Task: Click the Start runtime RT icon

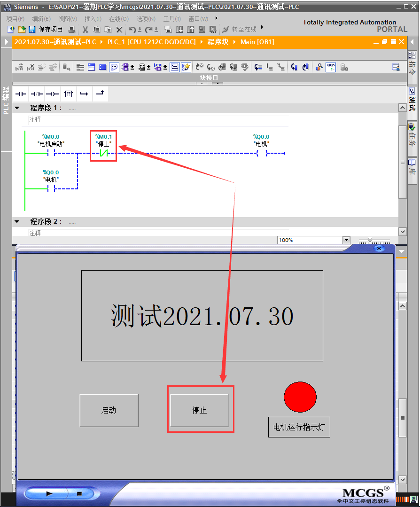Action: point(213,30)
